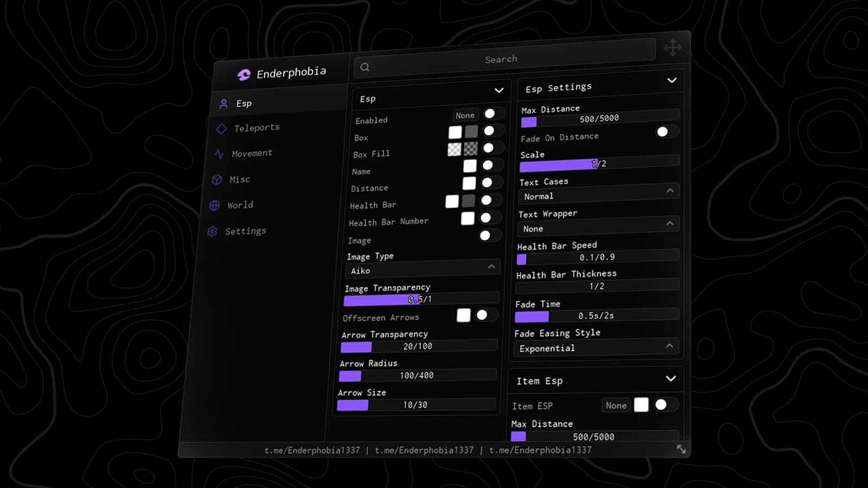Pick the Name color swatch
The height and width of the screenshot is (488, 868).
470,166
